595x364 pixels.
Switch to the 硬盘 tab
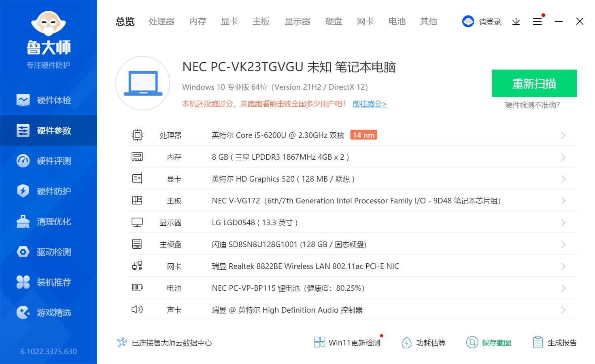(334, 21)
